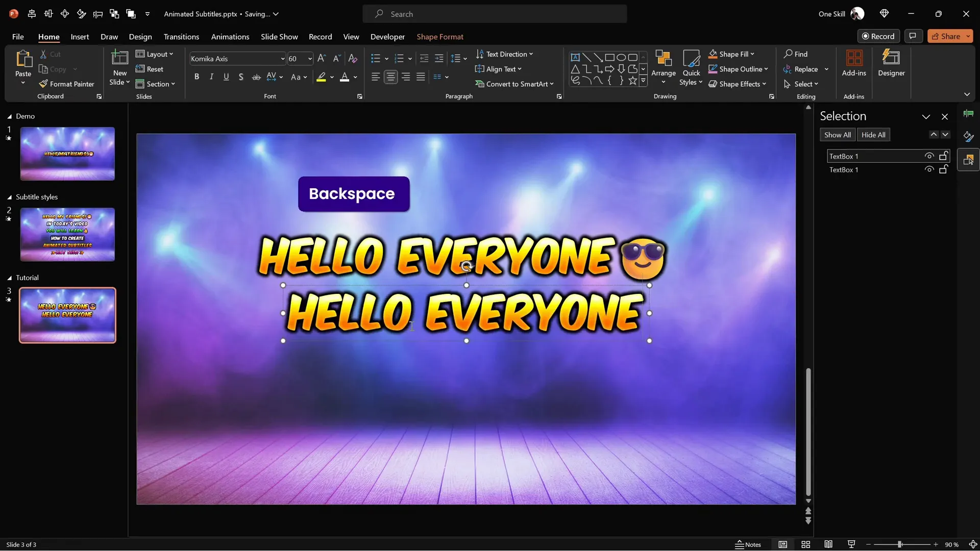980x551 pixels.
Task: Align text to the right
Action: coord(406,77)
